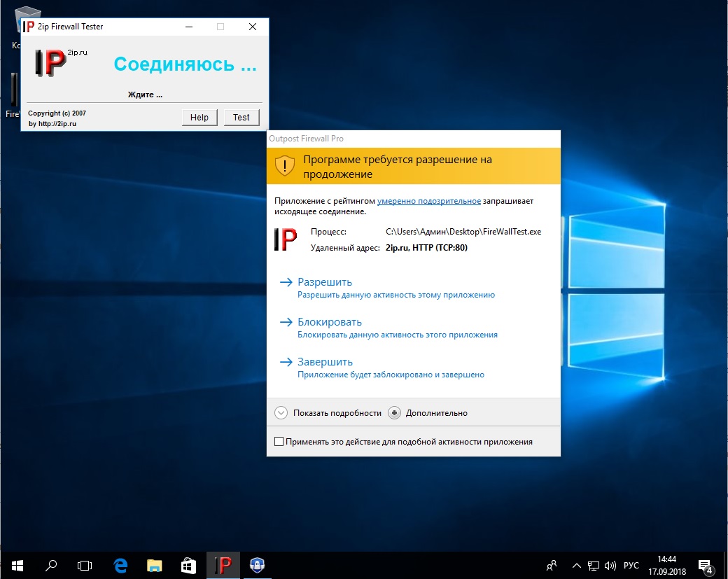728x579 pixels.
Task: Click the arrow icon next to Блокировать
Action: 286,322
